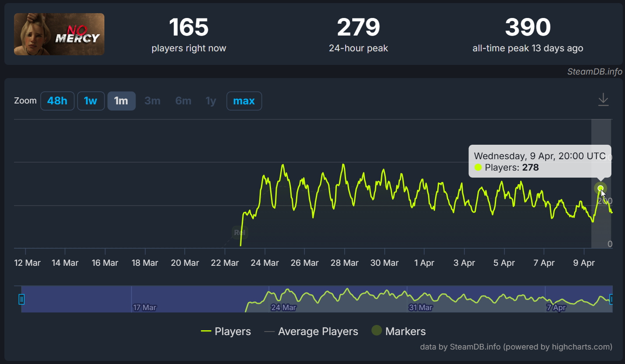The width and height of the screenshot is (625, 364).
Task: Select the 1w zoom range
Action: pyautogui.click(x=91, y=101)
